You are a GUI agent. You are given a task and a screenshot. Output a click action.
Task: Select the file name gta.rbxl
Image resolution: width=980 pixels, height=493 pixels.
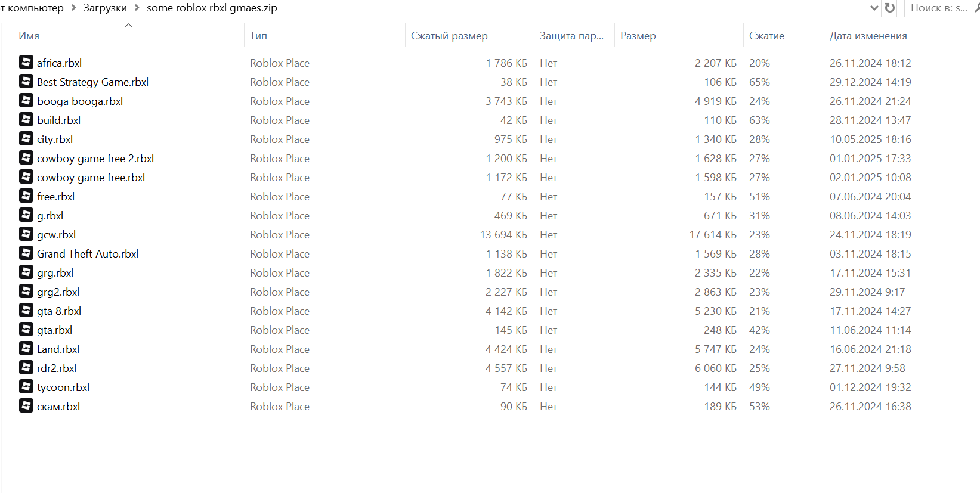pyautogui.click(x=54, y=330)
